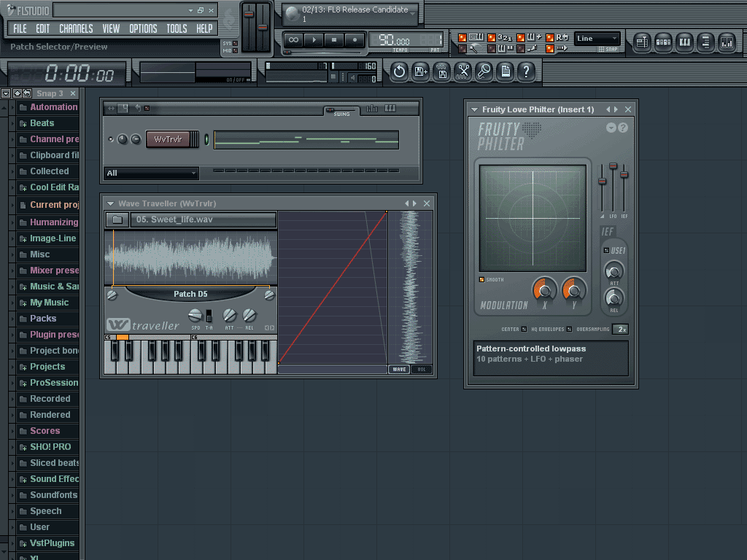Click the REL knob in Wave Traveller
The image size is (747, 560).
249,315
